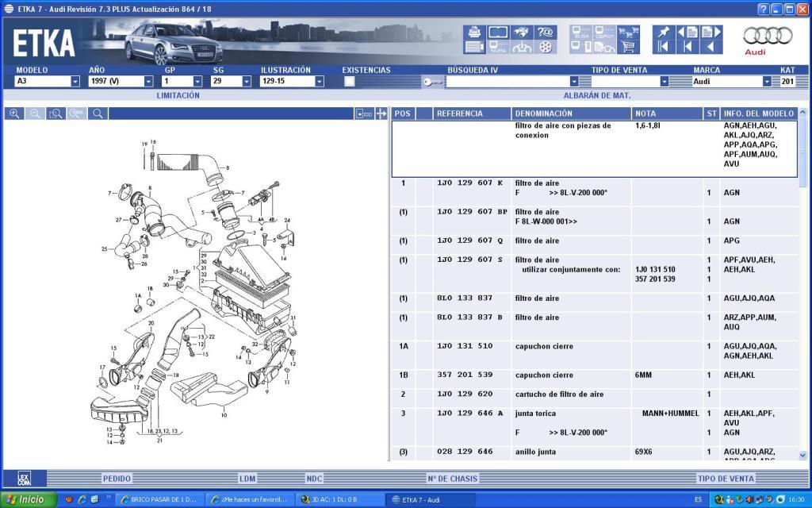This screenshot has height=508, width=812.
Task: Click the plain magnifier icon
Action: click(98, 114)
